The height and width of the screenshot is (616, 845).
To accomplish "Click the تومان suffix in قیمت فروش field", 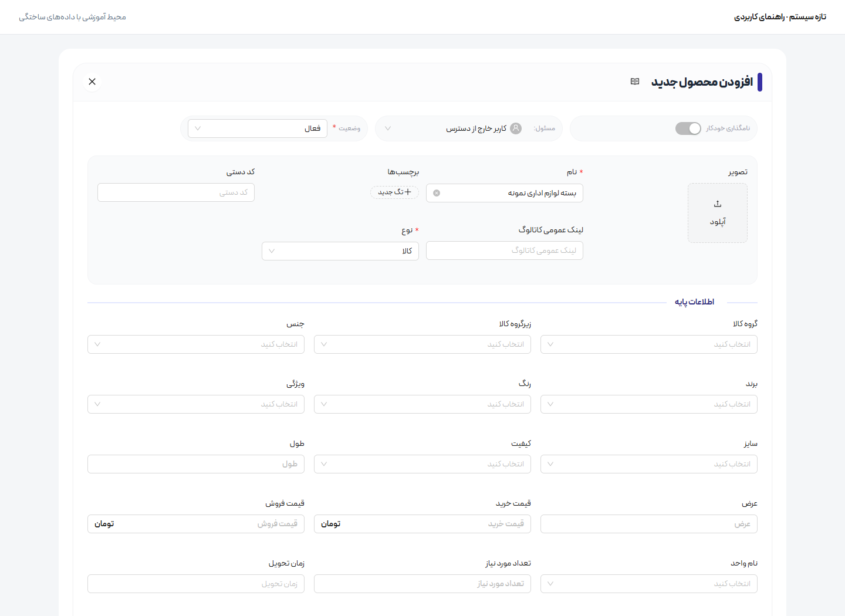I will coord(104,524).
